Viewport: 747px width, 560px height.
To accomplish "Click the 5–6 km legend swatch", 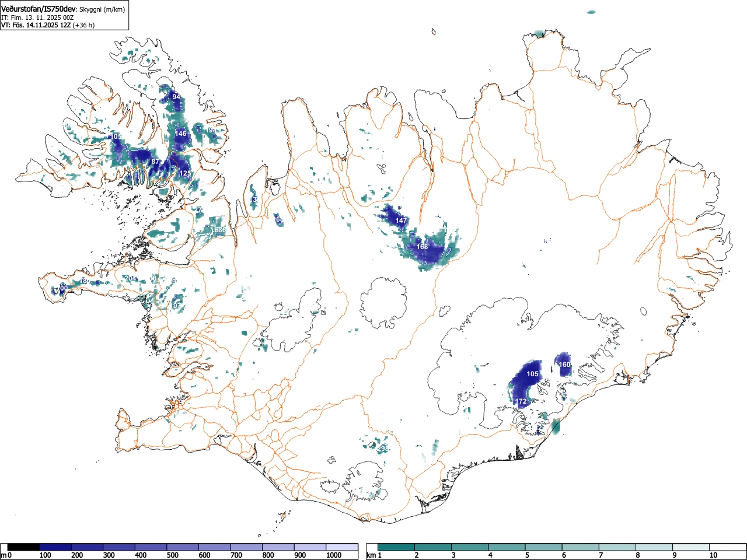I will (x=544, y=547).
